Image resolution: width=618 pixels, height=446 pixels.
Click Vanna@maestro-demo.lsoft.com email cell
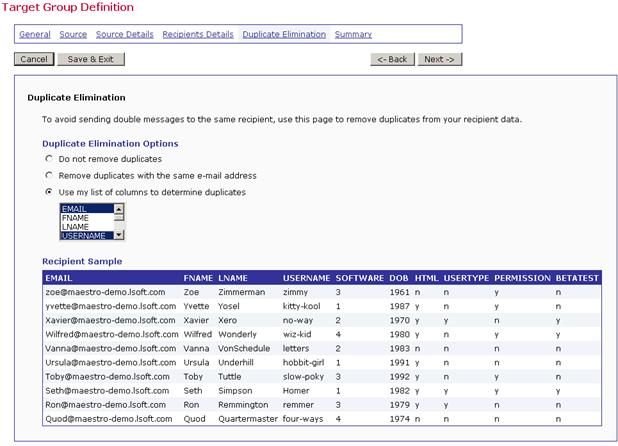pyautogui.click(x=110, y=349)
